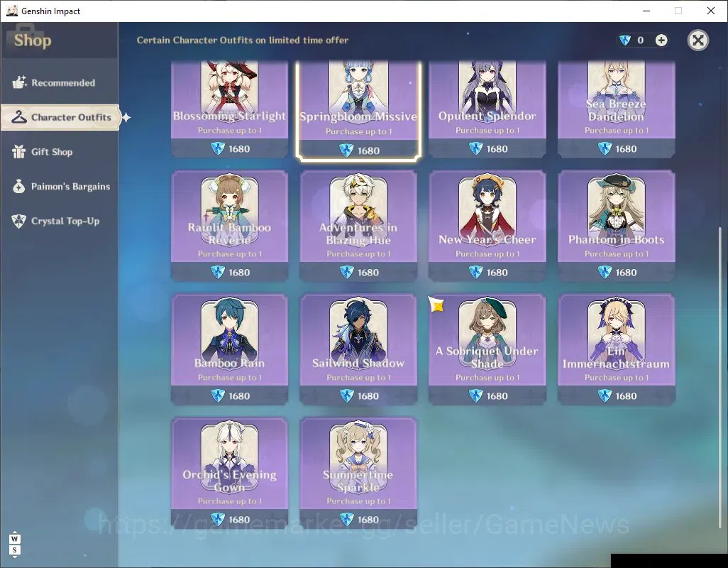
Task: Click 'Purchase up to 1' under Orchid's Evening Gown
Action: (x=230, y=501)
